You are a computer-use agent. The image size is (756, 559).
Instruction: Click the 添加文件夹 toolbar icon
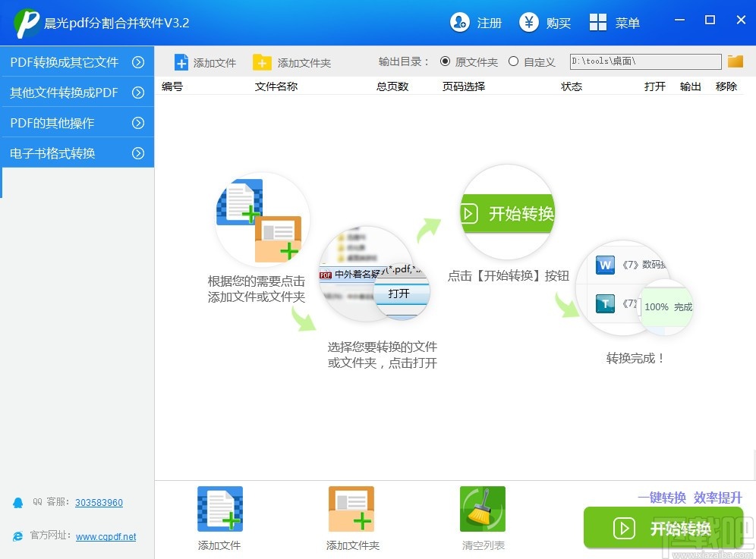(x=262, y=62)
